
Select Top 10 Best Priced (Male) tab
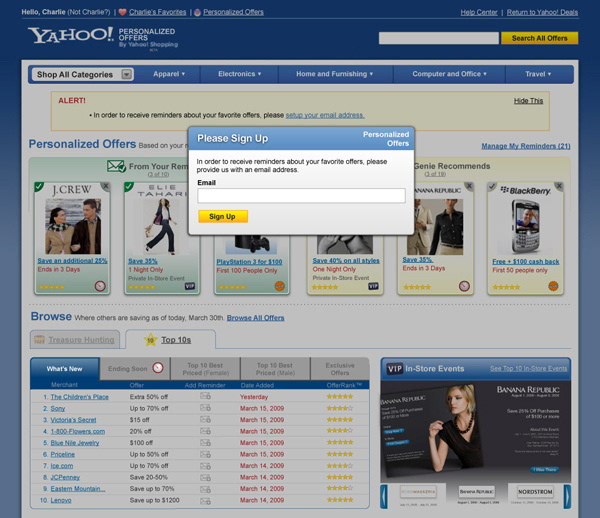point(275,369)
